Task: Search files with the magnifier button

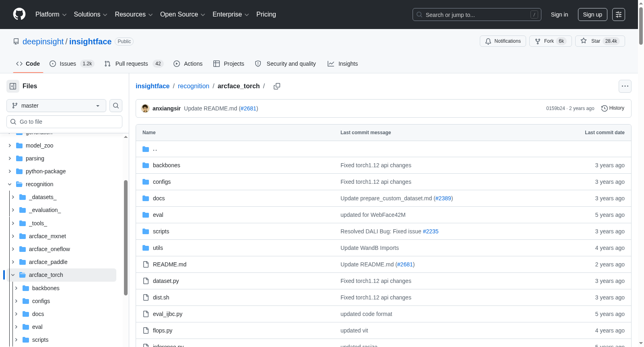Action: [x=116, y=106]
